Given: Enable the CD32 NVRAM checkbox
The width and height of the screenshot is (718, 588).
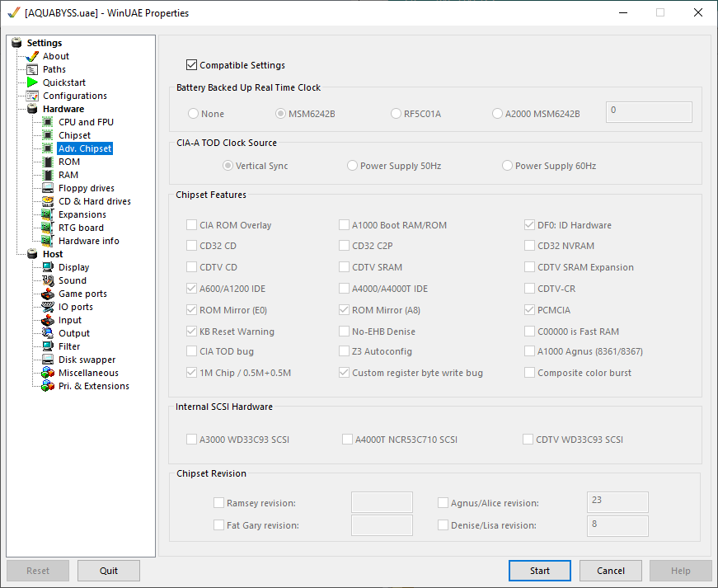Looking at the screenshot, I should pyautogui.click(x=530, y=246).
